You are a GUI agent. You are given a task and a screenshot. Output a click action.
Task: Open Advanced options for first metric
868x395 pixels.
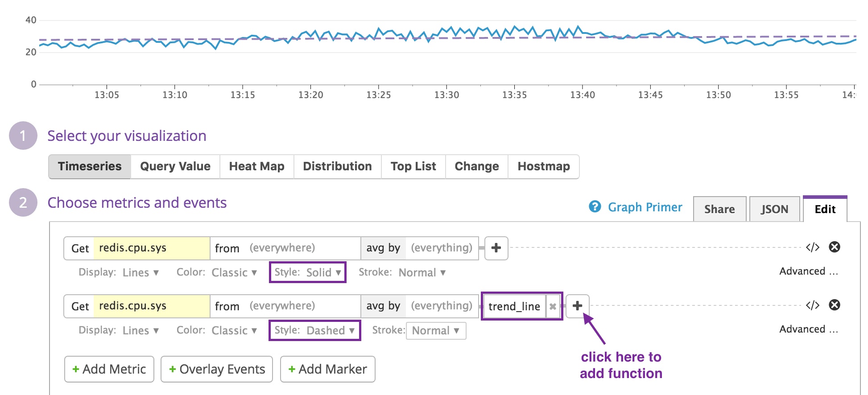[808, 272]
